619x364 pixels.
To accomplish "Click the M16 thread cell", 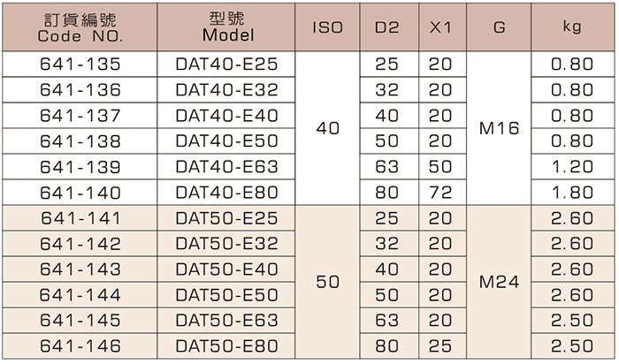I will coord(500,128).
